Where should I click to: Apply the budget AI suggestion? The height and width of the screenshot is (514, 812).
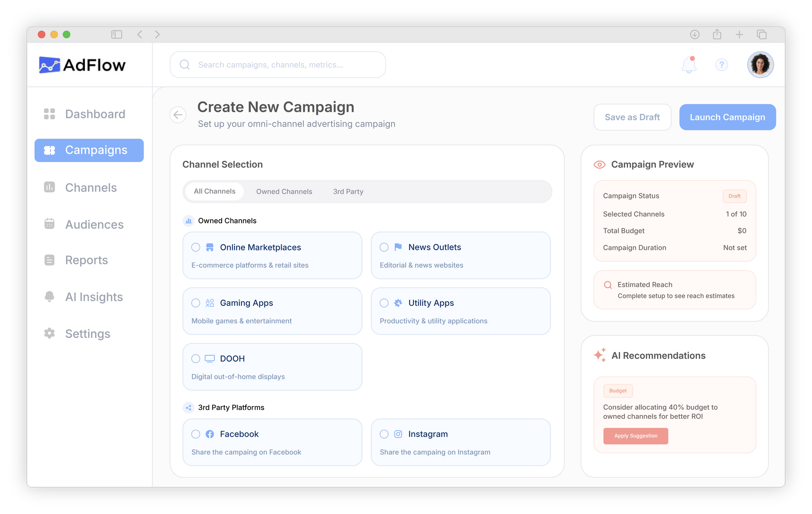636,436
